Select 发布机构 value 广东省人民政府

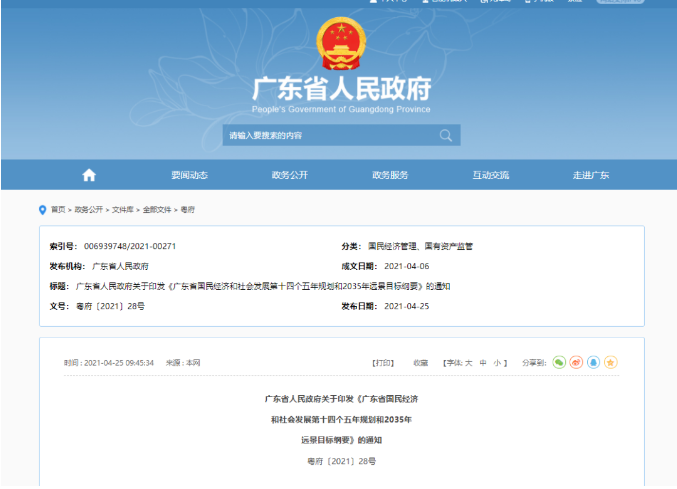[120, 266]
